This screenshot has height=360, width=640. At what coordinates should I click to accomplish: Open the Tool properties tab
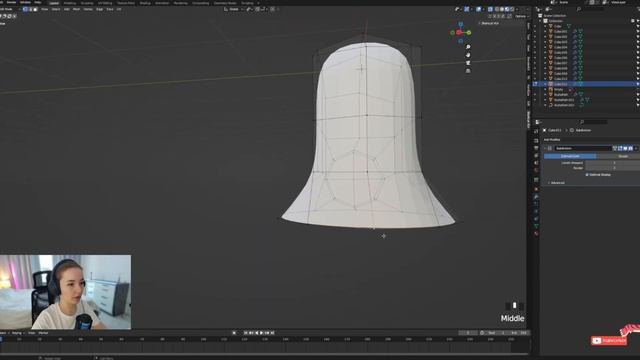536,131
